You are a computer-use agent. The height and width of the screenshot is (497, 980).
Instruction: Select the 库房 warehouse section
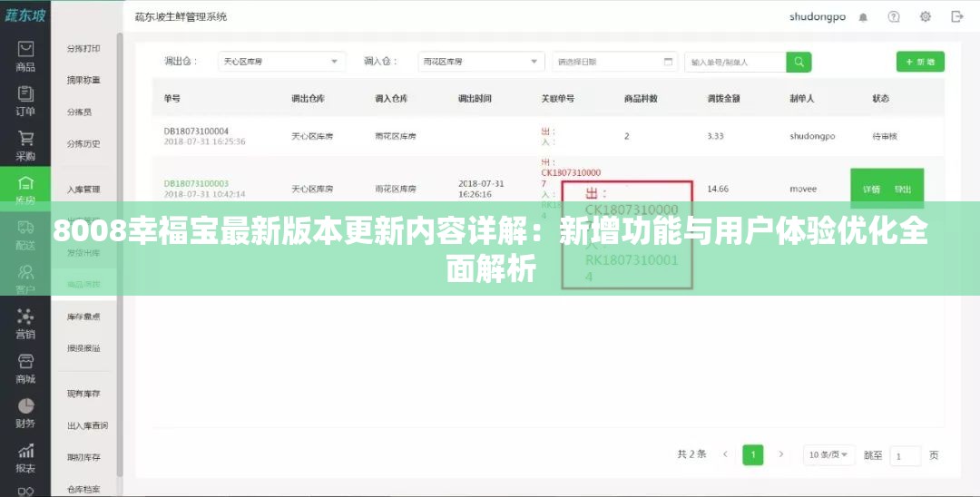25,190
